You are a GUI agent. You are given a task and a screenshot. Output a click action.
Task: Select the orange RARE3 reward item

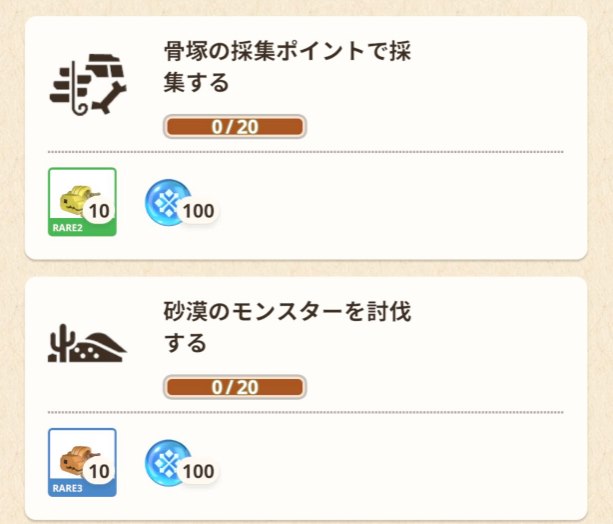point(78,456)
